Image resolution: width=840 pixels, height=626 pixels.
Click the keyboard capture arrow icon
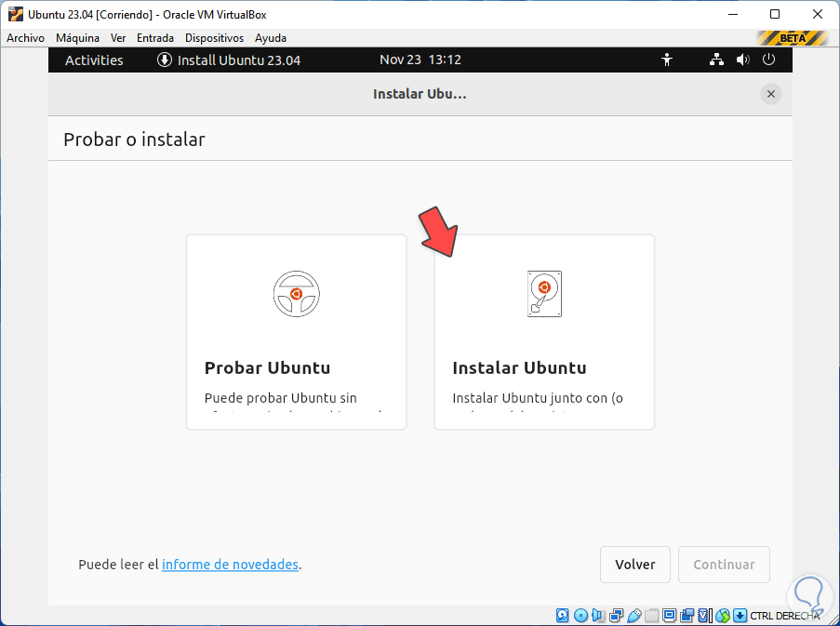(740, 615)
